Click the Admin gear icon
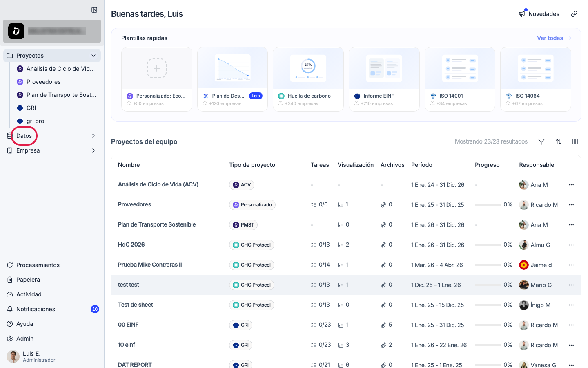588x368 pixels. click(10, 339)
